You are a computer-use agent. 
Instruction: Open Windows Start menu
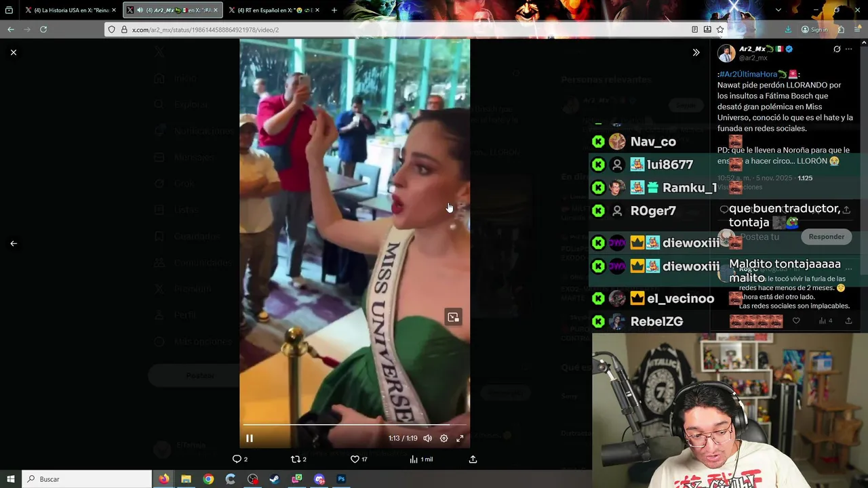click(x=11, y=479)
